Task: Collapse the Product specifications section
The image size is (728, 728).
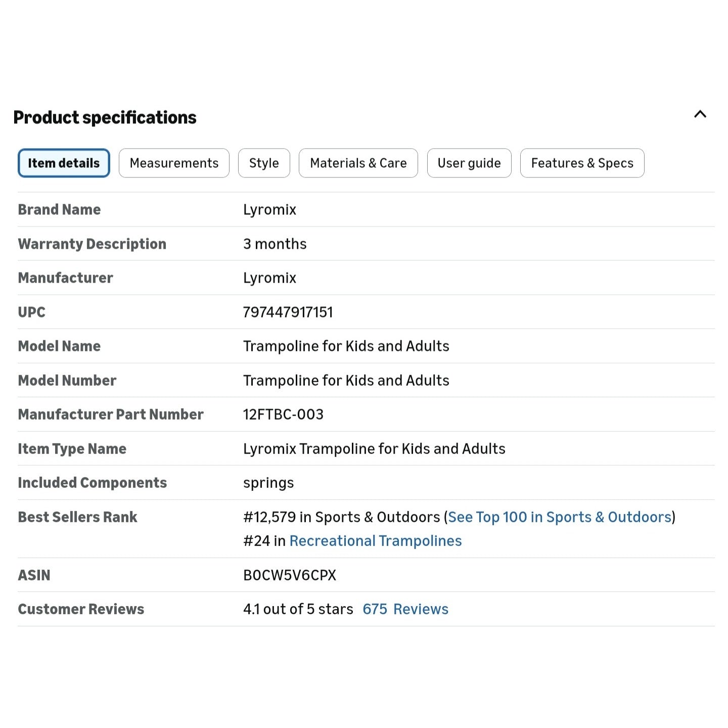Action: click(x=700, y=114)
